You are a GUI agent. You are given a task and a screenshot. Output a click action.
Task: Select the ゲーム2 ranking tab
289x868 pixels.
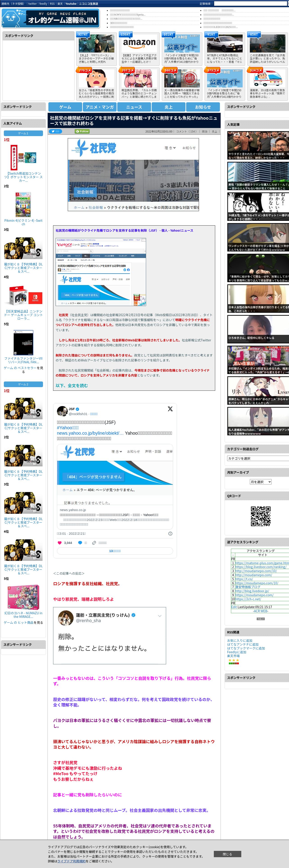pyautogui.click(x=23, y=384)
